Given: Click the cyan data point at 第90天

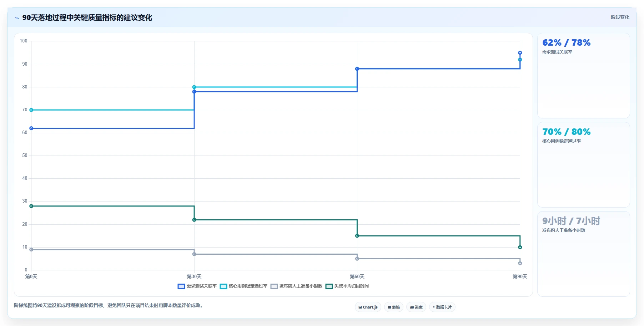Looking at the screenshot, I should (x=520, y=60).
